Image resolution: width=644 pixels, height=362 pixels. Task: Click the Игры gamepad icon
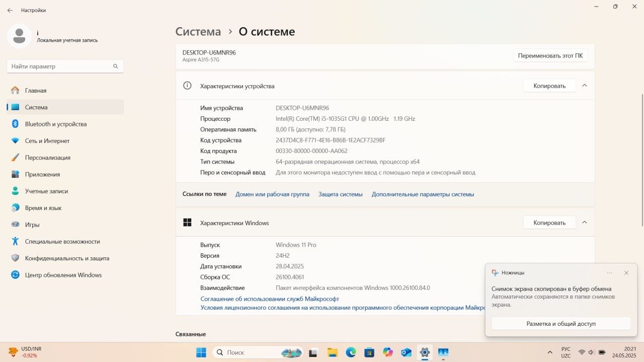pos(15,225)
